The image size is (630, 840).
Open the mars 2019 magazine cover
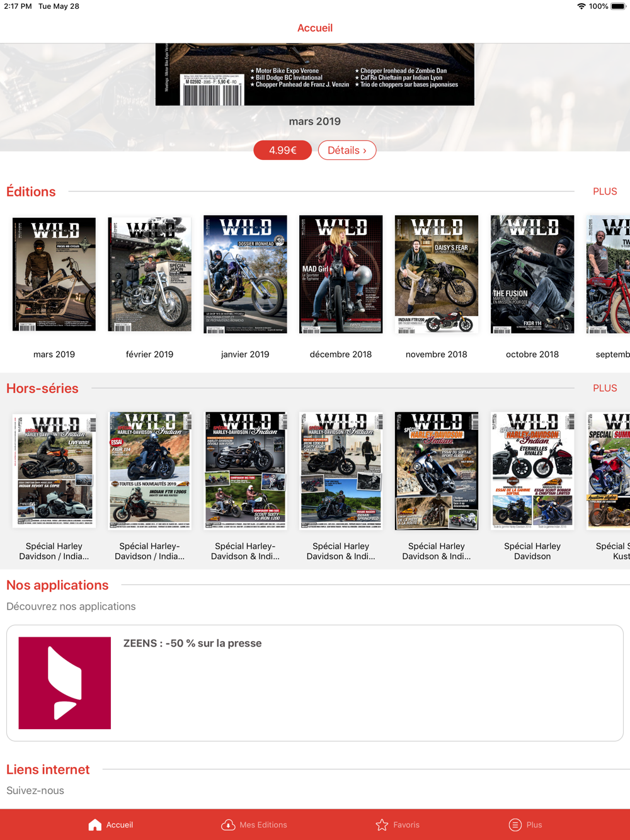(x=54, y=274)
